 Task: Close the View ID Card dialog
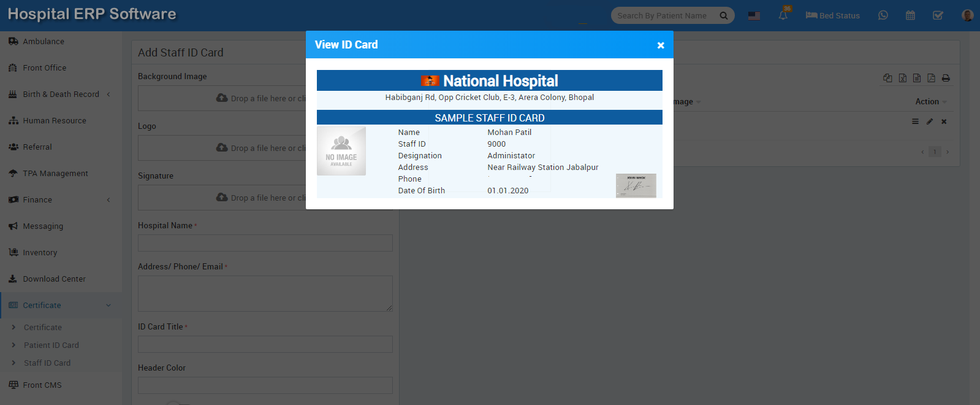point(661,45)
